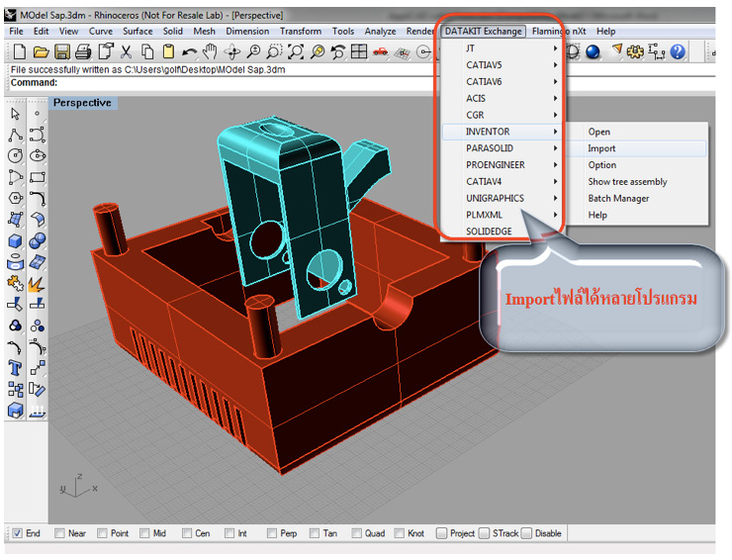732x560 pixels.
Task: Enable the Tan osnap checkbox
Action: 315,533
